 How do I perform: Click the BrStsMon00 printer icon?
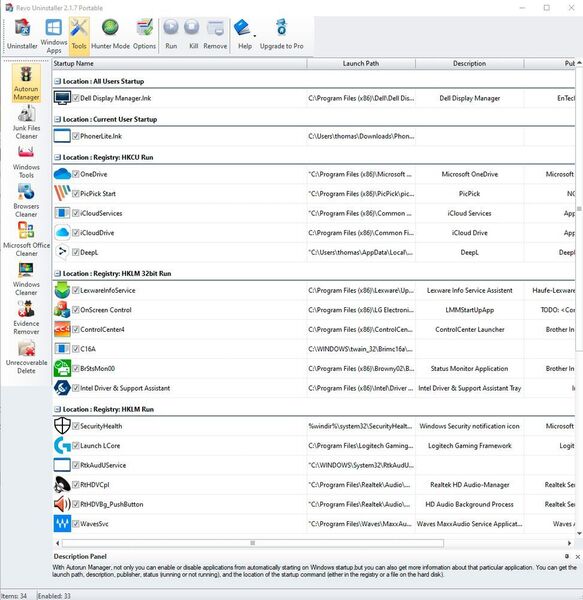coord(62,368)
